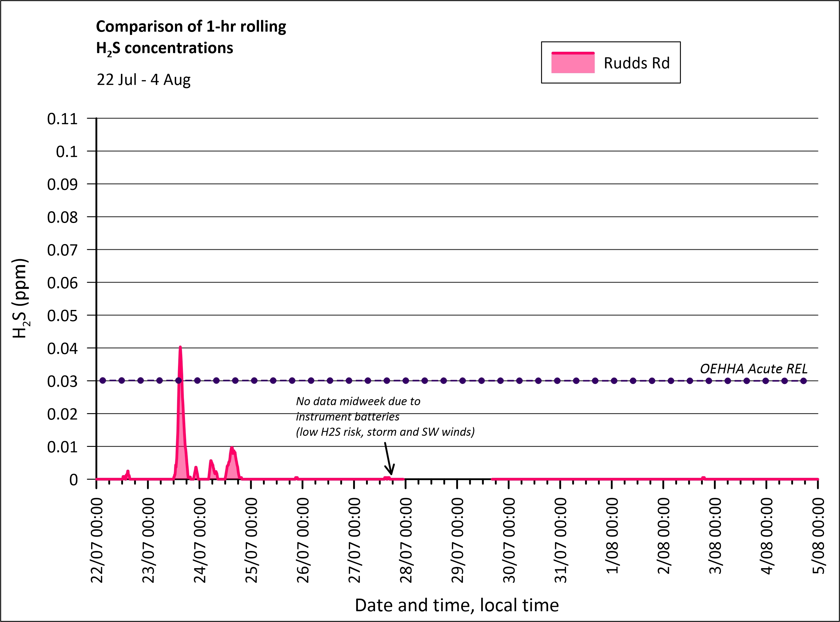Click the 22/07 00:00 x-axis label
840x622 pixels.
[97, 540]
